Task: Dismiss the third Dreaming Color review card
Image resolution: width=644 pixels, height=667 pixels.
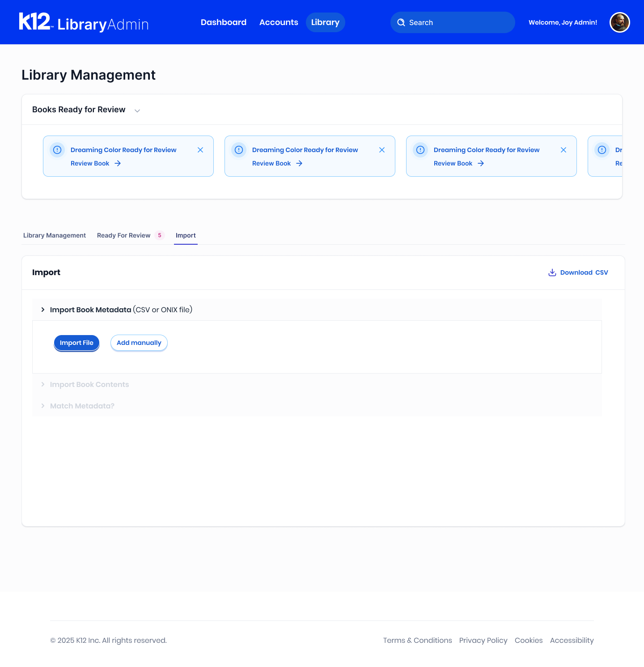Action: pos(563,150)
